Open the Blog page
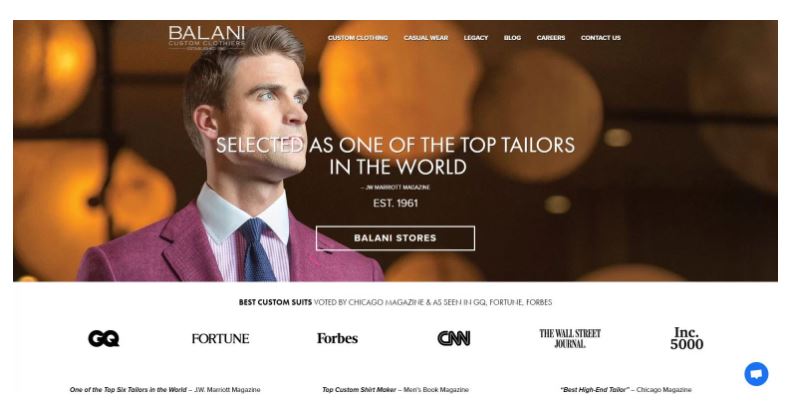802x404 pixels. pyautogui.click(x=512, y=38)
